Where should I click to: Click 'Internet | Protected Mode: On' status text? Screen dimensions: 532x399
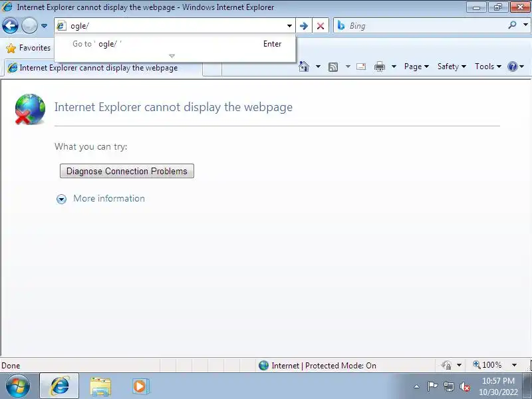[x=324, y=365]
